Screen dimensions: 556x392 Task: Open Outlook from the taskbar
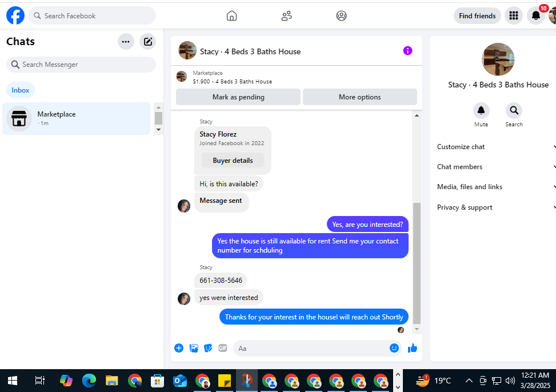180,381
